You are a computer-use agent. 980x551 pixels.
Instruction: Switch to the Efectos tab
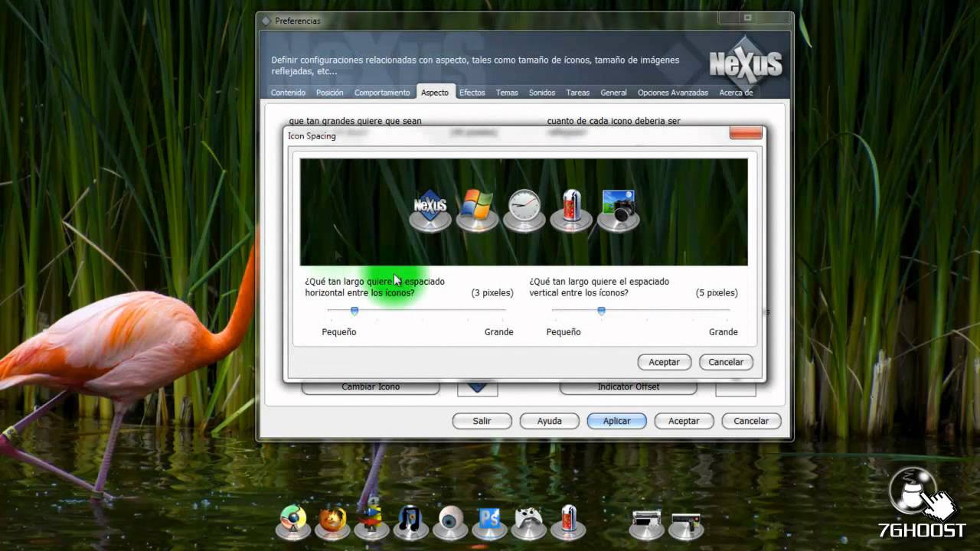(x=472, y=92)
